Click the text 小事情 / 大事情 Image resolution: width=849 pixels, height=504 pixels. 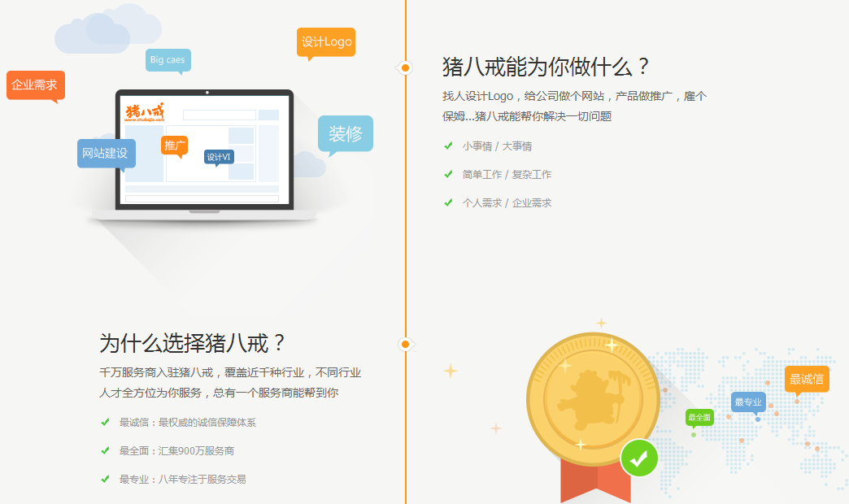click(497, 146)
